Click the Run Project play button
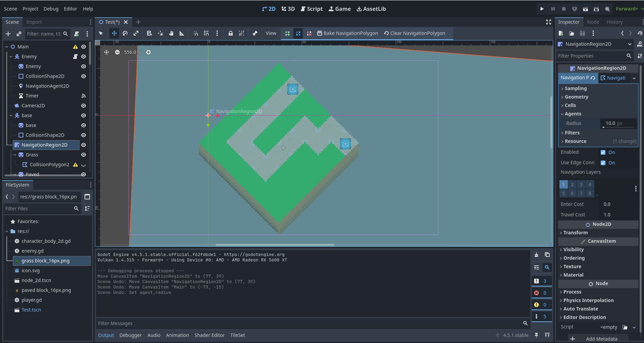The image size is (644, 343). point(542,9)
